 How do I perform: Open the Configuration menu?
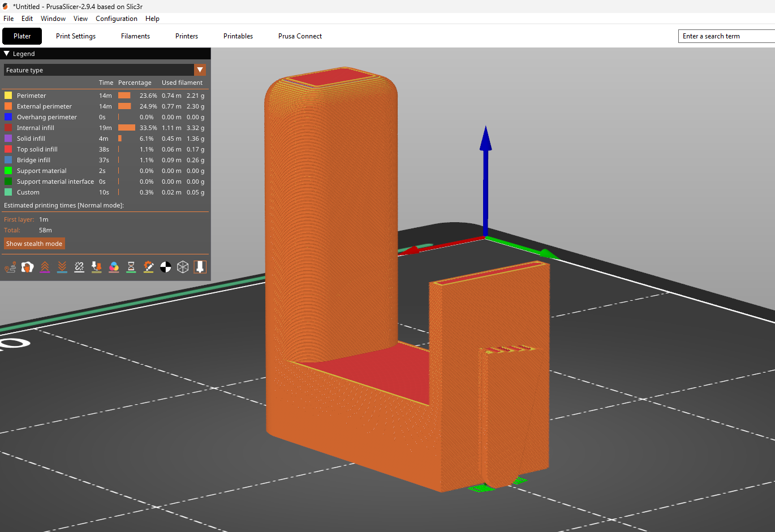[117, 19]
